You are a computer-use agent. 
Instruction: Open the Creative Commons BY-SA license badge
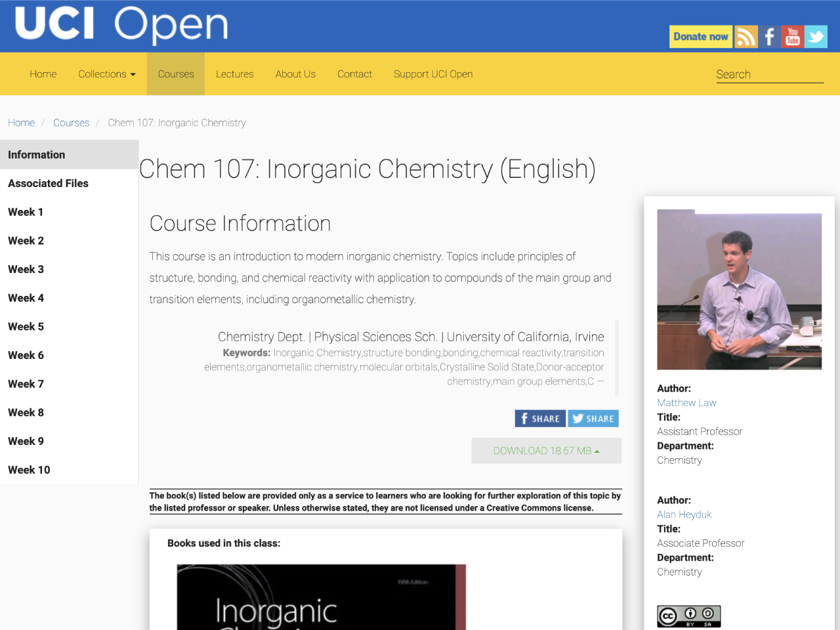click(x=689, y=616)
